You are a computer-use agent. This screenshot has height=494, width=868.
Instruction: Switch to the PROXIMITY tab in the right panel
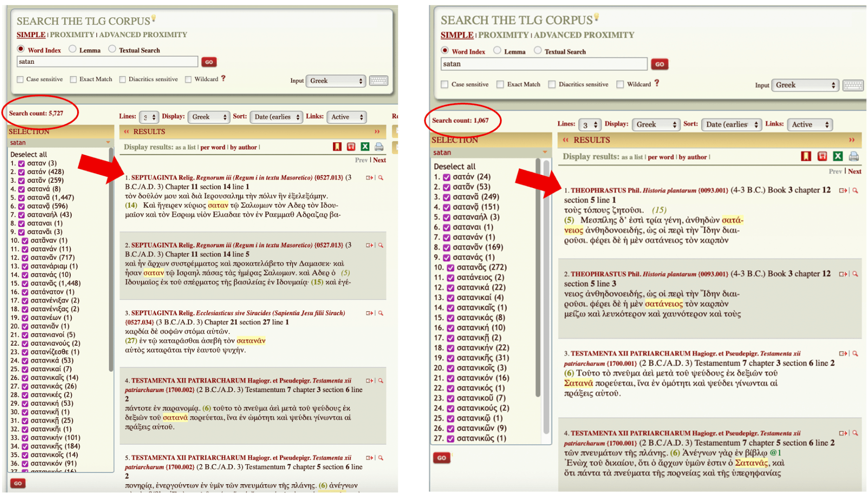(x=503, y=35)
